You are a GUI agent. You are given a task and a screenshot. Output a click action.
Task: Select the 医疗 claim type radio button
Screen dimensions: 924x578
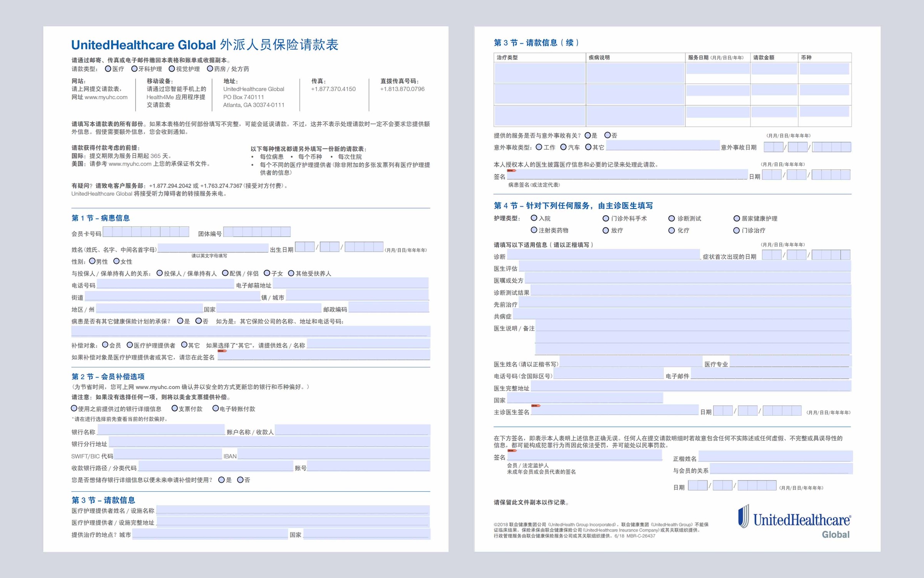coord(108,69)
